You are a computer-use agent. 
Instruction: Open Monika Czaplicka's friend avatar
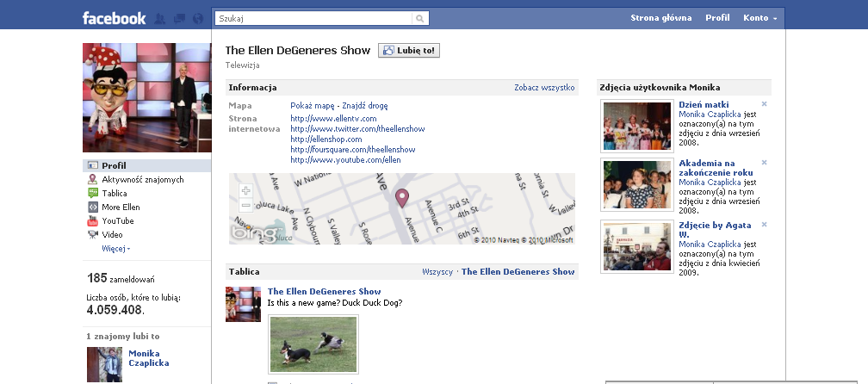pos(105,364)
